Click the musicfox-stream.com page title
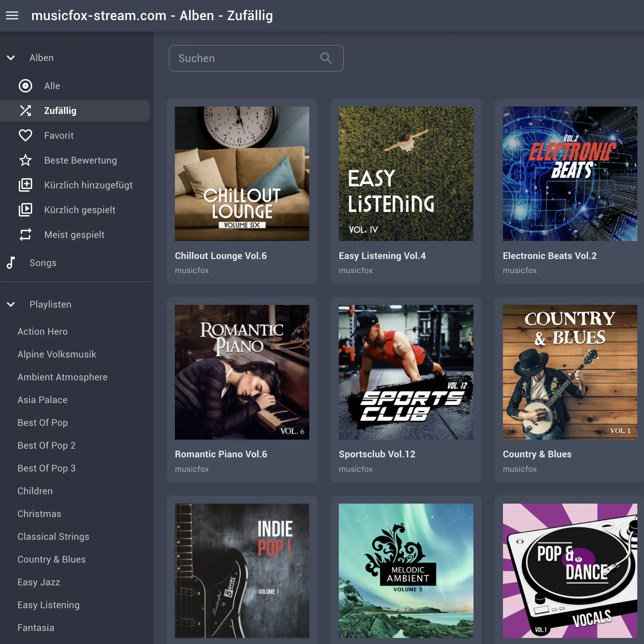 click(x=152, y=15)
